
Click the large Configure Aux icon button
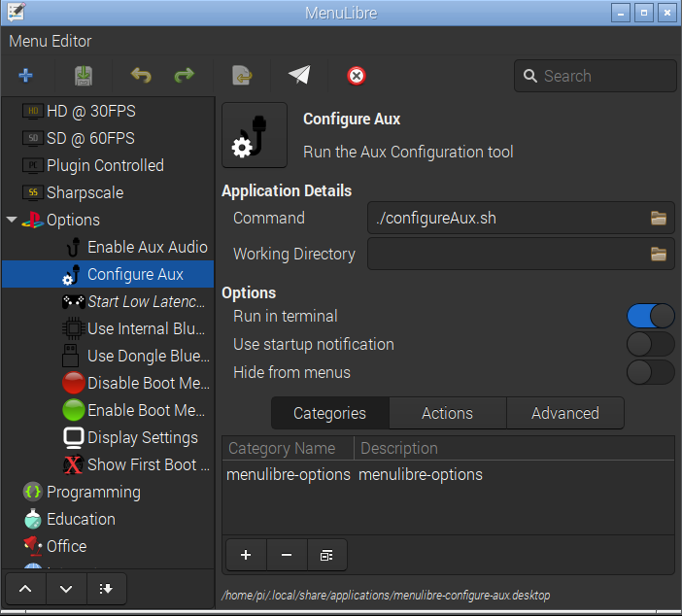coord(255,135)
